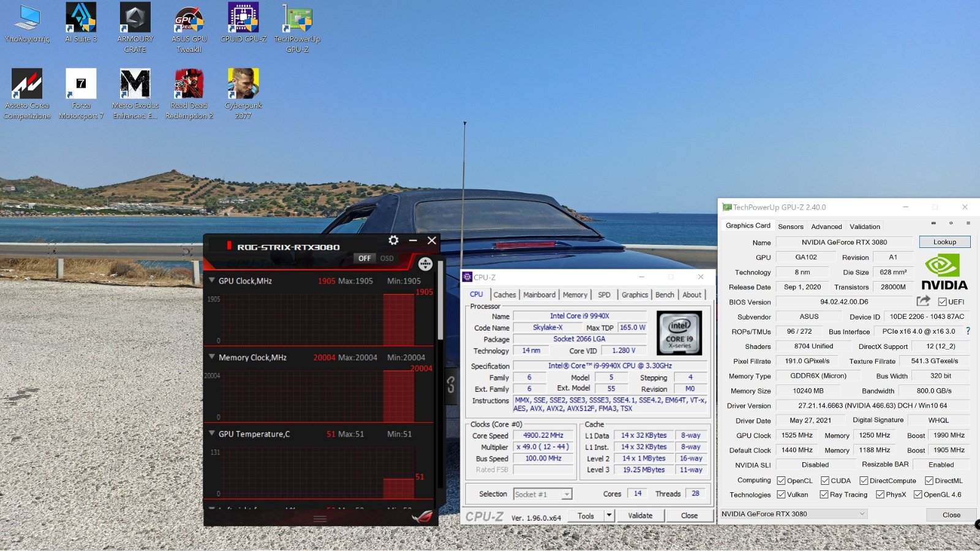Click GPU-Z refresh icon
980x551 pixels.
(x=951, y=223)
